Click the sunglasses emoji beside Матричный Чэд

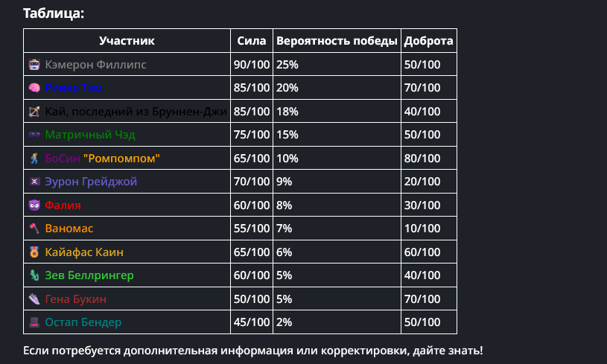(x=34, y=135)
